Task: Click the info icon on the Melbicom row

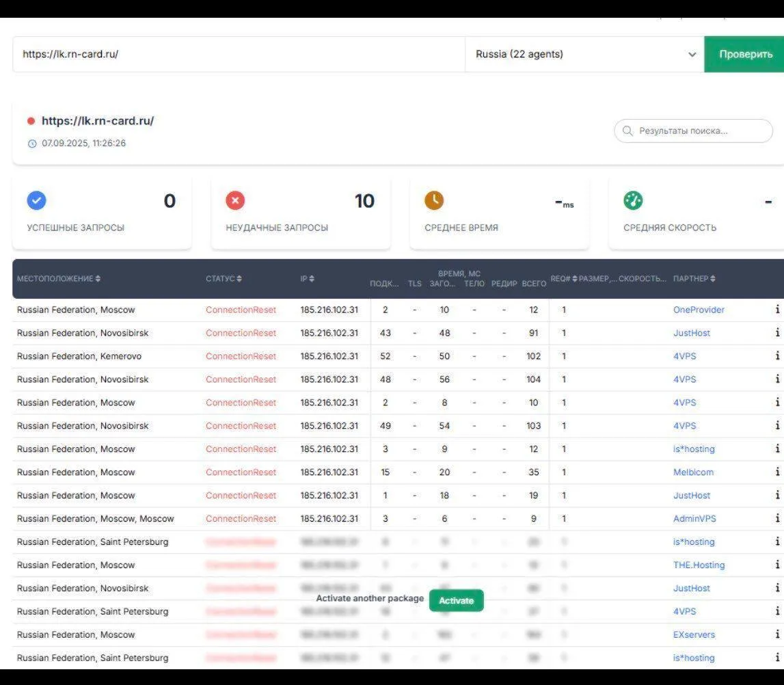Action: coord(777,472)
